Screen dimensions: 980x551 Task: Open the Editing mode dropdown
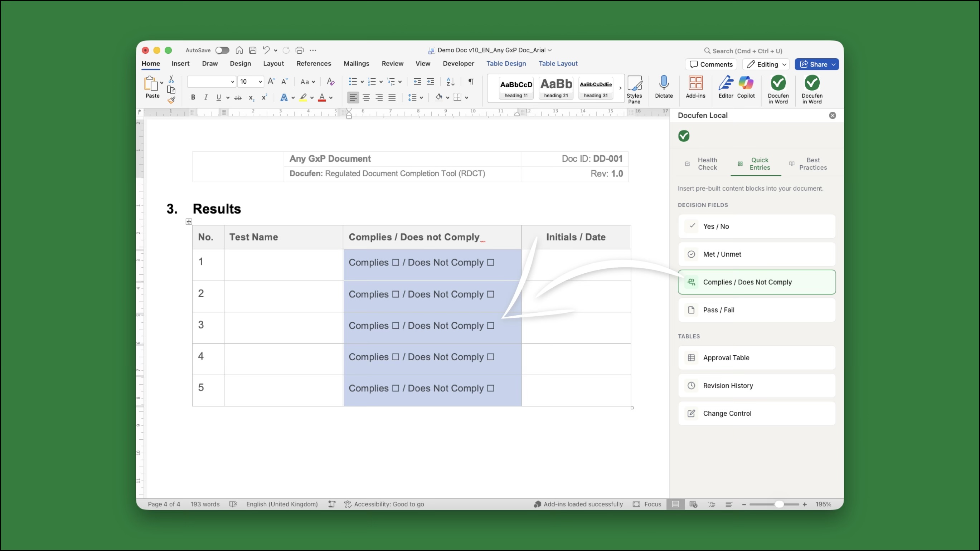click(x=766, y=64)
